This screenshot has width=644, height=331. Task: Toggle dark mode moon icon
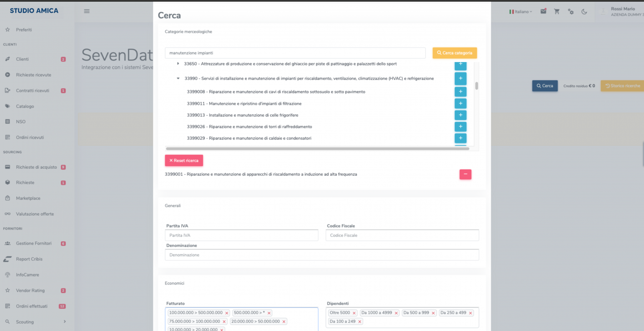coord(584,11)
